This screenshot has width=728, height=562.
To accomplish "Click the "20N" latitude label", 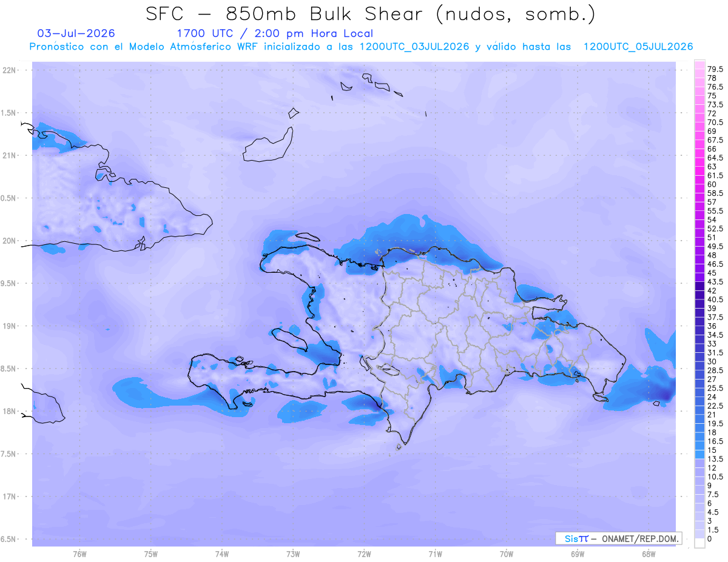I will click(10, 241).
